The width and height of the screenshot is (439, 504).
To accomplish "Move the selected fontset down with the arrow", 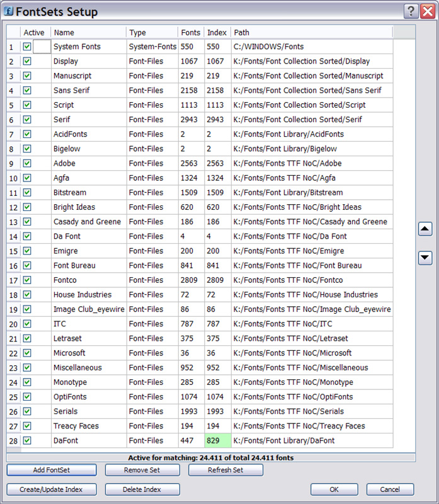I will tap(425, 258).
